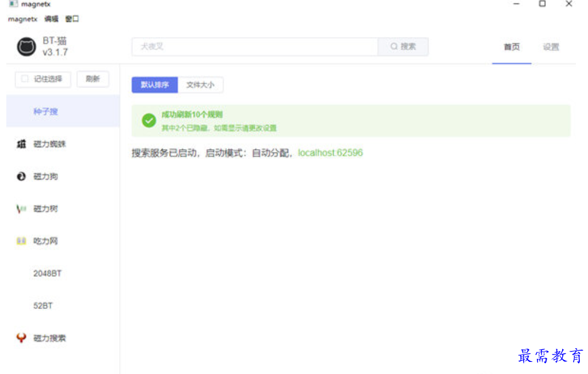Select the 52BT source

pyautogui.click(x=43, y=306)
